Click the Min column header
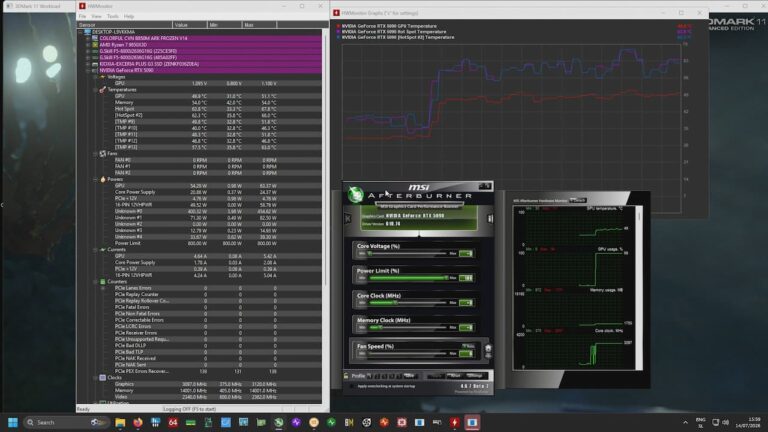This screenshot has height=432, width=768. pos(224,24)
